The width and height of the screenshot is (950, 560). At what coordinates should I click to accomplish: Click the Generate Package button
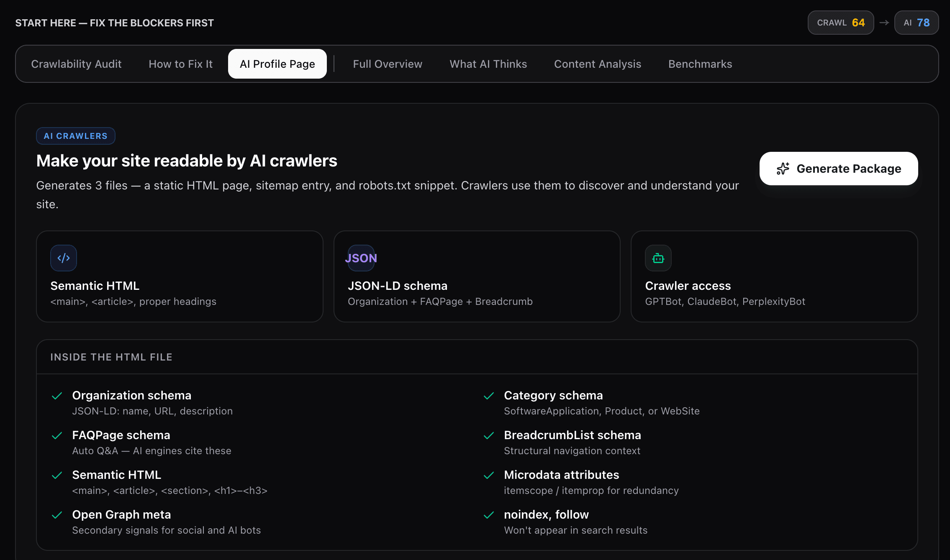[838, 169]
